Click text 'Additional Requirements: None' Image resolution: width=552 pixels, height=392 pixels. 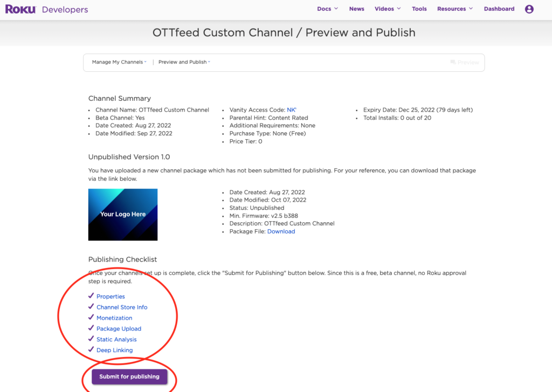[272, 126]
